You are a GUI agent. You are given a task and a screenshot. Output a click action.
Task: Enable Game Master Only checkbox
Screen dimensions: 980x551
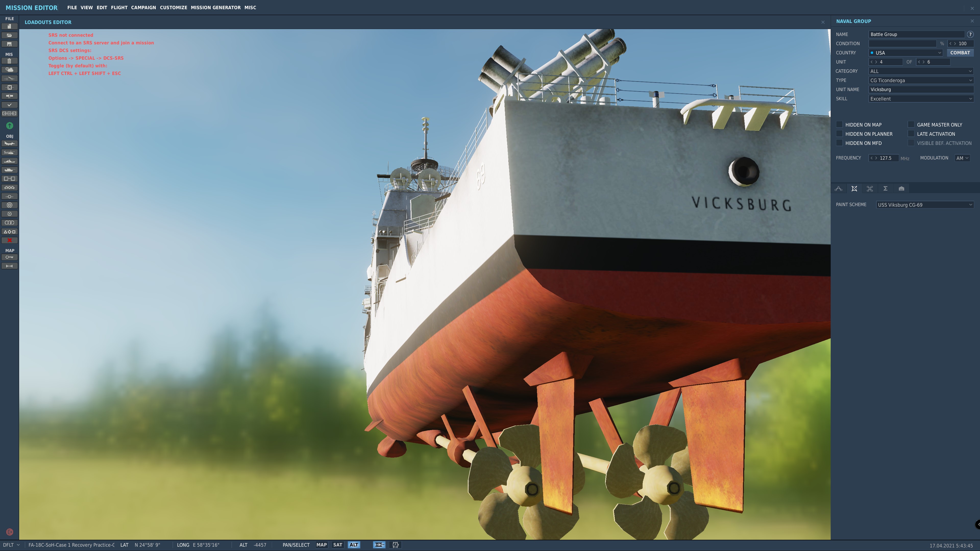click(911, 125)
